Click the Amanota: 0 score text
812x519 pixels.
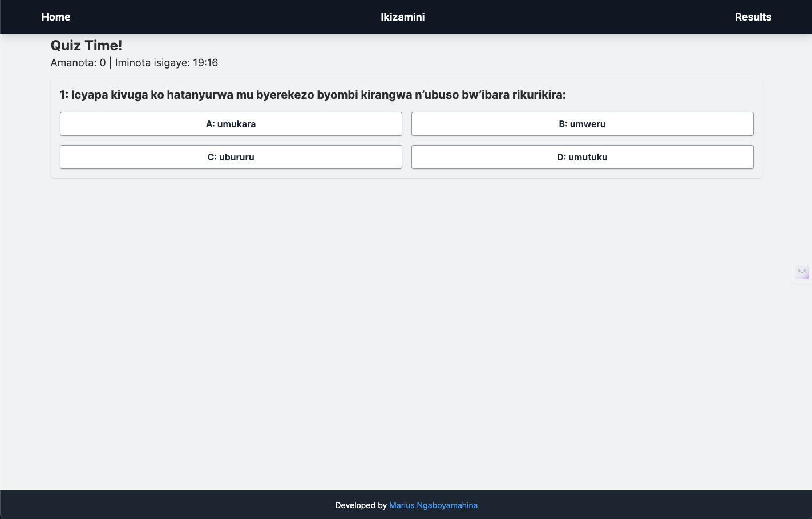tap(78, 63)
